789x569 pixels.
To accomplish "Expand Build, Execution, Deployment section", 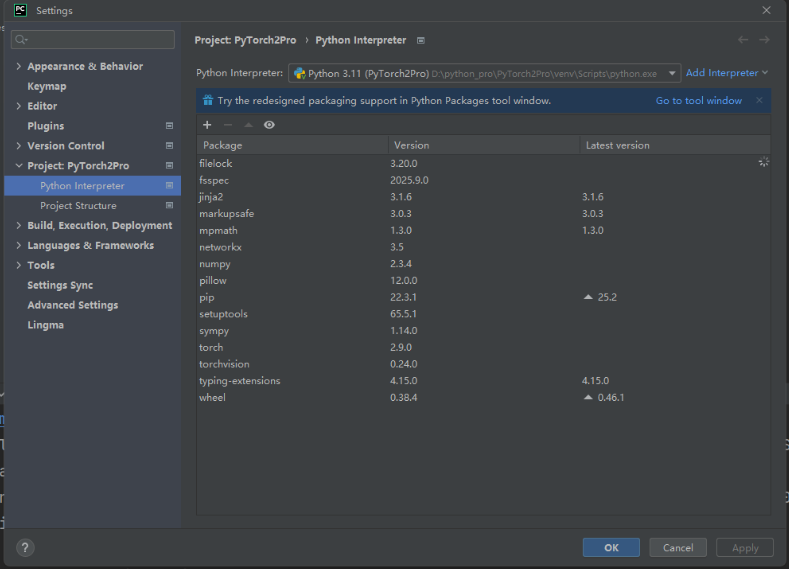I will (x=19, y=225).
